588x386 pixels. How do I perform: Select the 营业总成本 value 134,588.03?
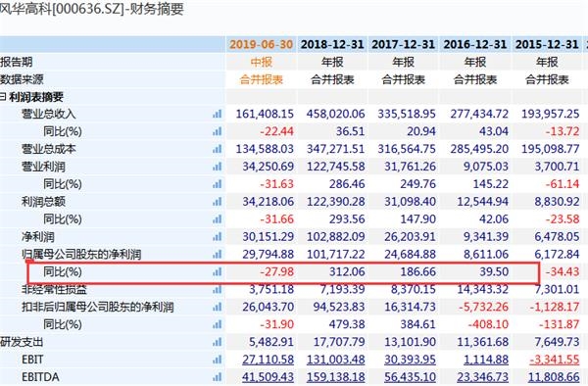tap(265, 149)
